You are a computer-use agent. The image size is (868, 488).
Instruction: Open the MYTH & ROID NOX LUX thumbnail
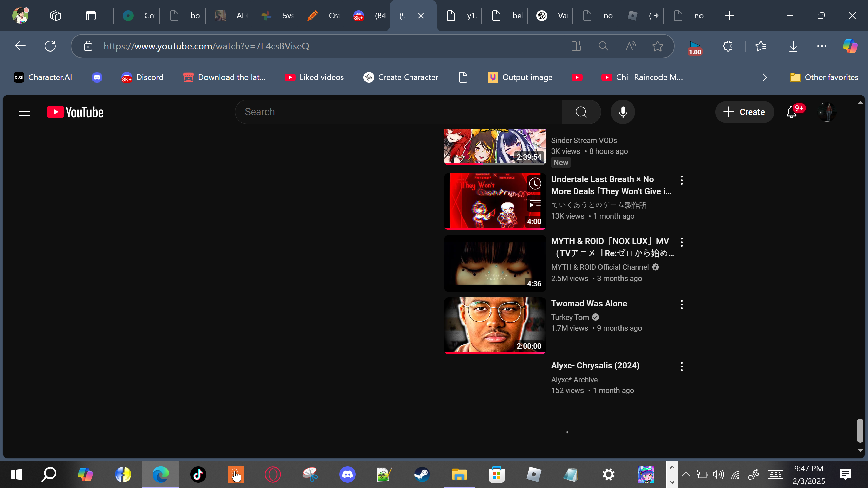[x=495, y=263]
